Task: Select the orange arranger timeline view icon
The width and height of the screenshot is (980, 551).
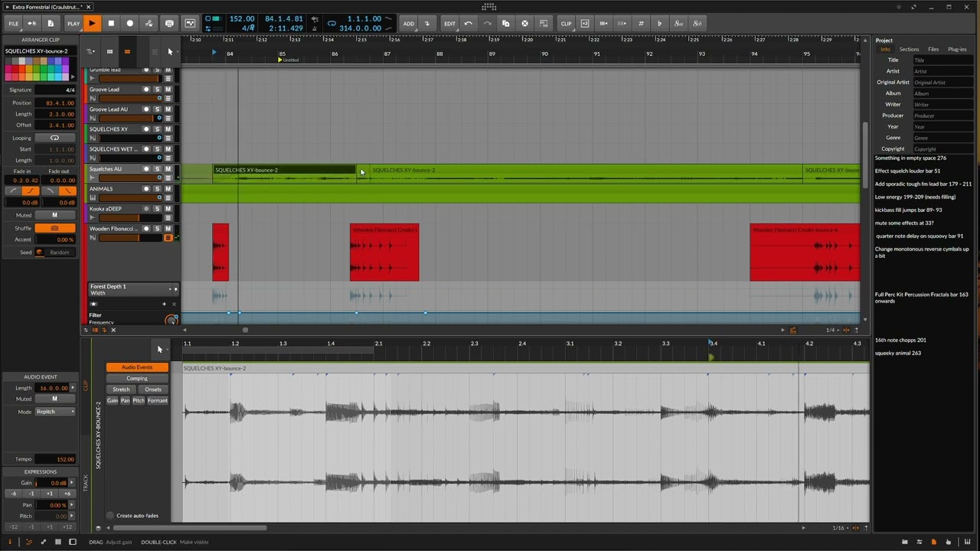Action: pyautogui.click(x=127, y=51)
